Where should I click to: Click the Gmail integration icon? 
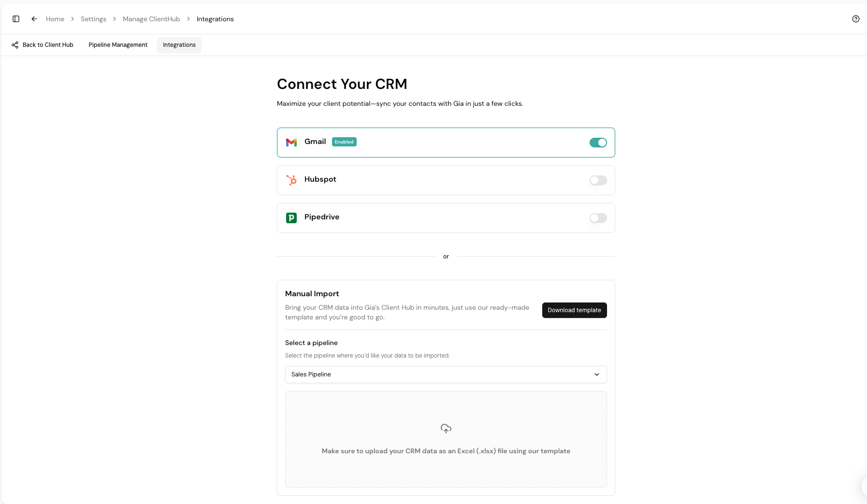291,142
